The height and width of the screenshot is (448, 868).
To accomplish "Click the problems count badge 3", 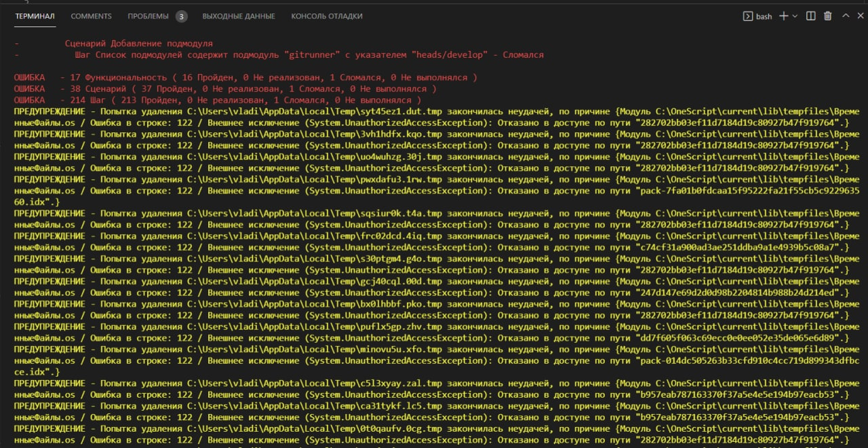I will [x=182, y=16].
